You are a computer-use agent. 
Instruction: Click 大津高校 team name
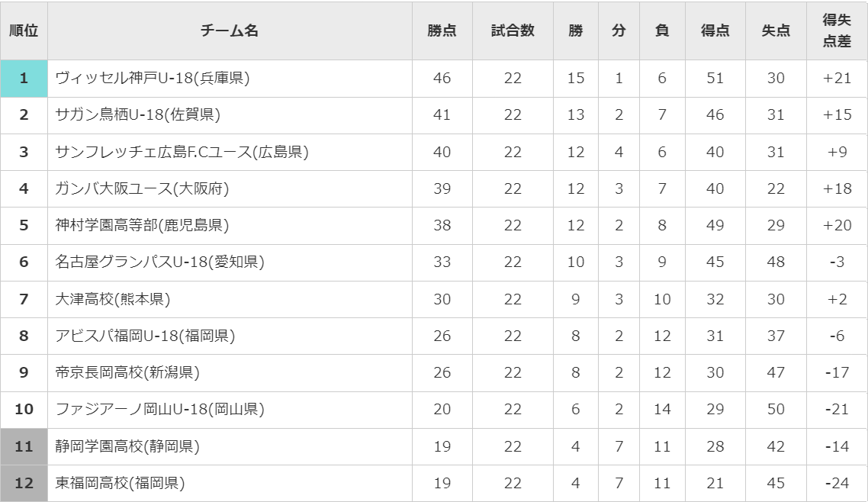[112, 299]
